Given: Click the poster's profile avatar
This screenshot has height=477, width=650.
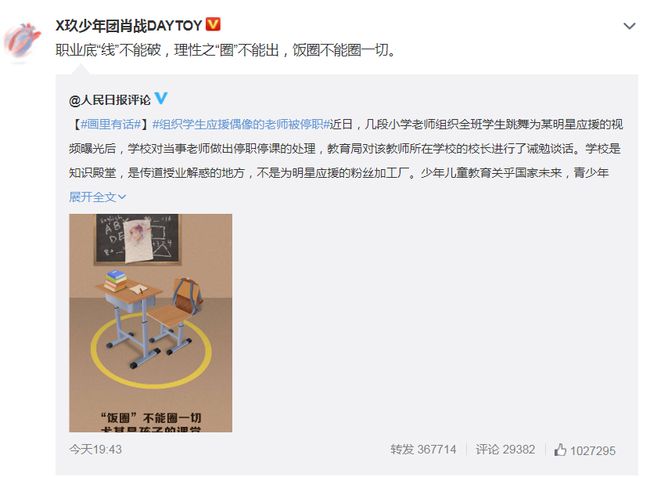Looking at the screenshot, I should 22,41.
